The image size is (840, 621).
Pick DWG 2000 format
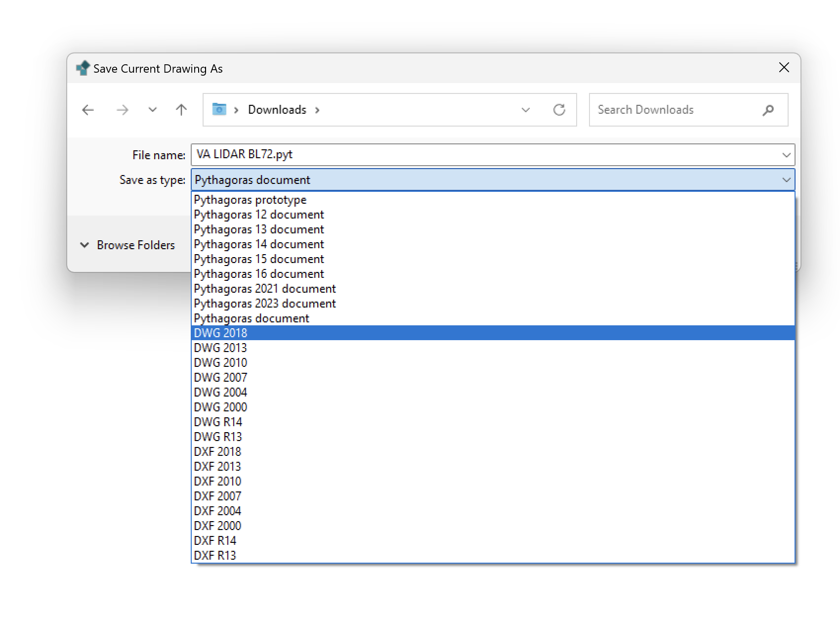point(493,407)
